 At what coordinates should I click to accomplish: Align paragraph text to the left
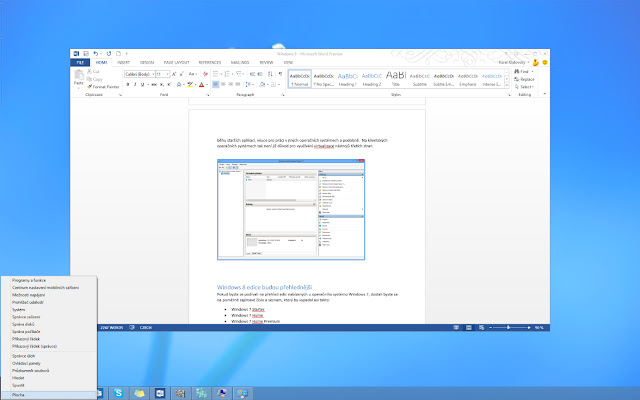(216, 84)
